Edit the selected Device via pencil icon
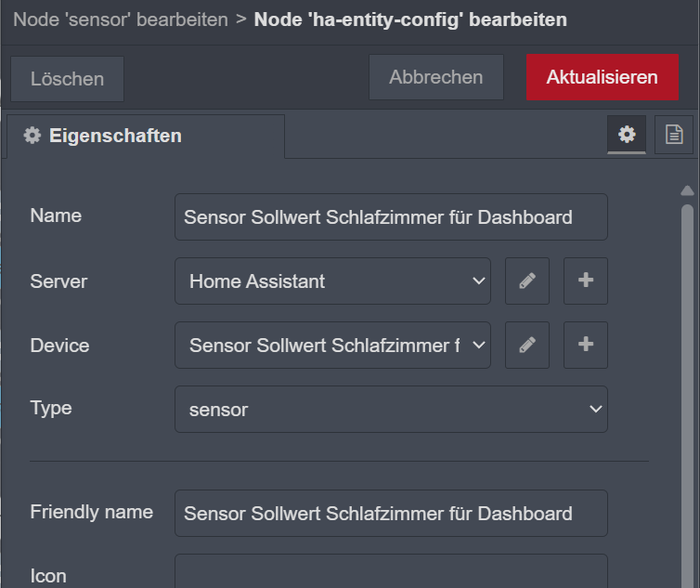The height and width of the screenshot is (588, 700). (x=527, y=345)
